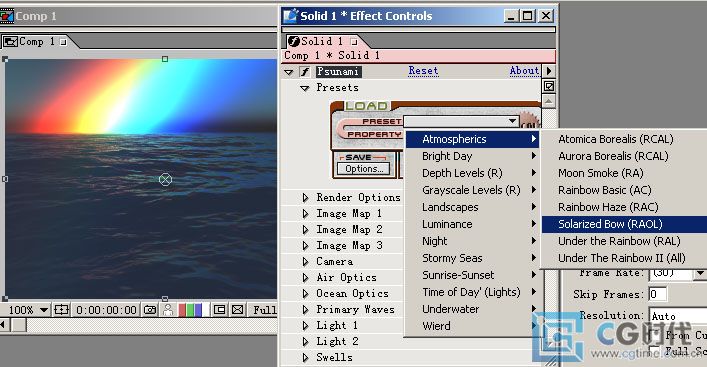Toggle the blue channel button
Image resolution: width=707 pixels, height=367 pixels.
pyautogui.click(x=197, y=310)
